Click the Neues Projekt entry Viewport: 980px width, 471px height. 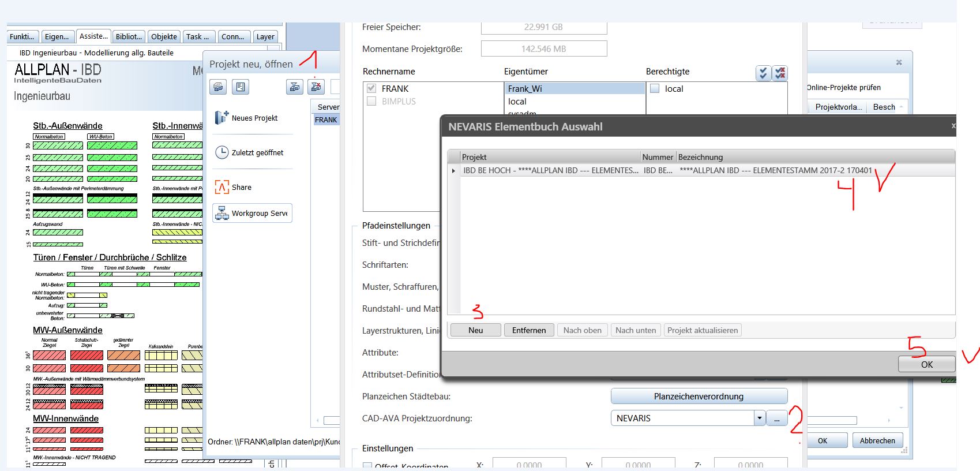[252, 118]
